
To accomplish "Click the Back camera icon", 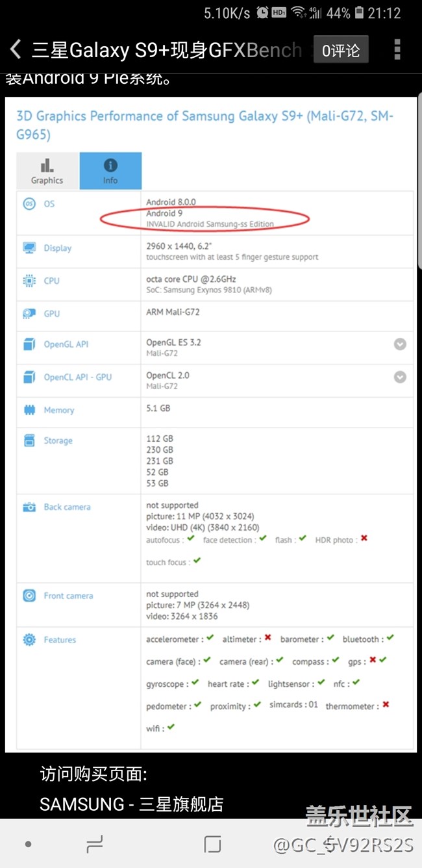I will click(29, 507).
